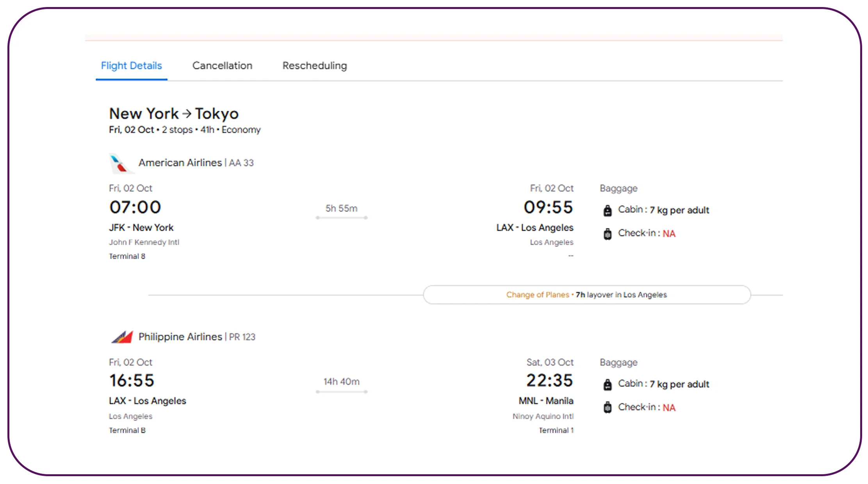This screenshot has height=484, width=868.
Task: Click 'Terminal 1' under Manila
Action: 556,431
